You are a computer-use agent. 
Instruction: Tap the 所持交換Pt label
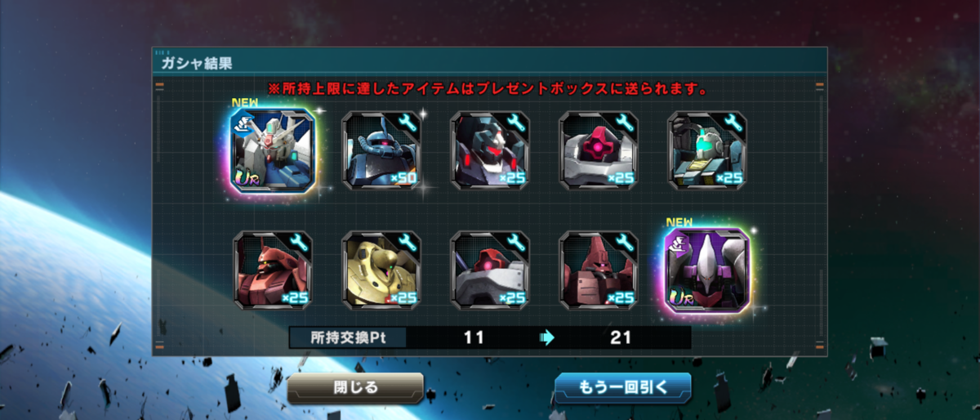348,337
